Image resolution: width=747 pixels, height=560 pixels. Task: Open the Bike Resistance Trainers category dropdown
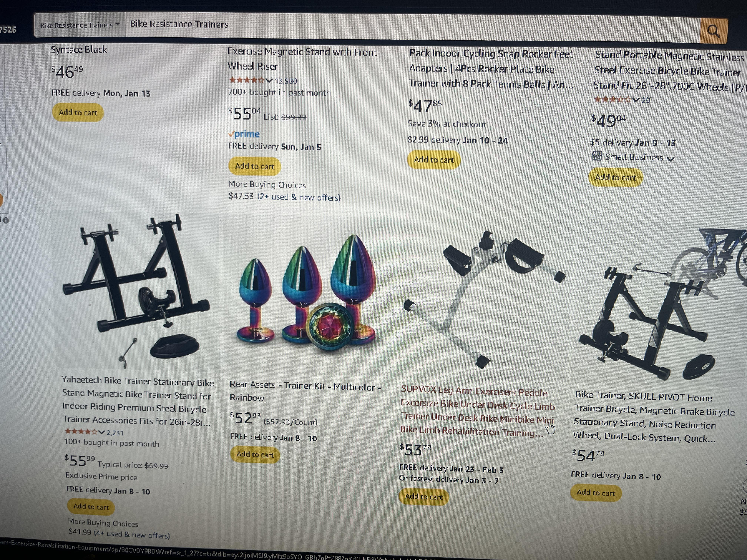pyautogui.click(x=80, y=25)
